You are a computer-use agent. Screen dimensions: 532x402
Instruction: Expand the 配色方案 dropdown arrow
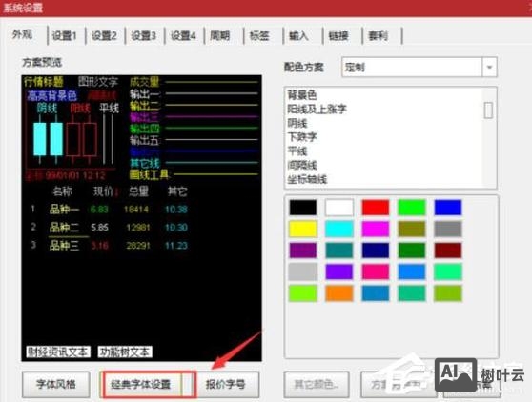[489, 67]
